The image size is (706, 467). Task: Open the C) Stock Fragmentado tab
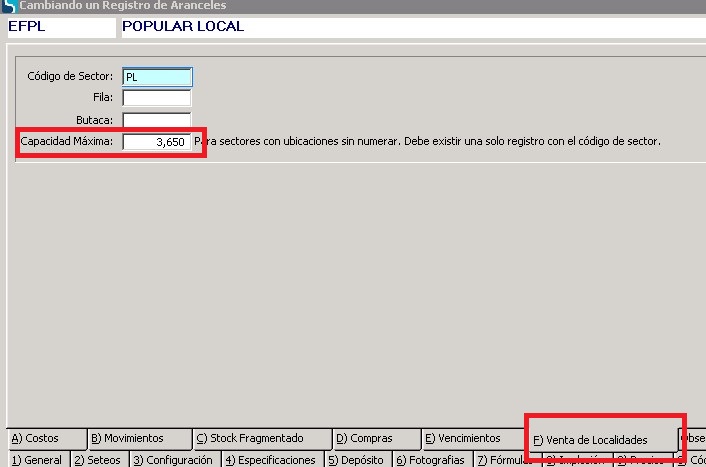260,439
